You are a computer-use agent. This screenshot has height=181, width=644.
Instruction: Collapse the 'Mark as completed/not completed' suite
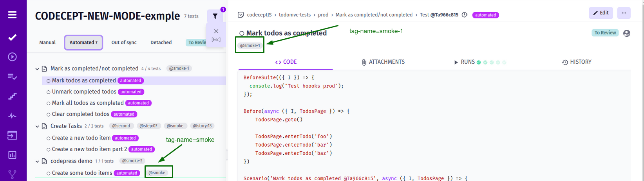(37, 69)
